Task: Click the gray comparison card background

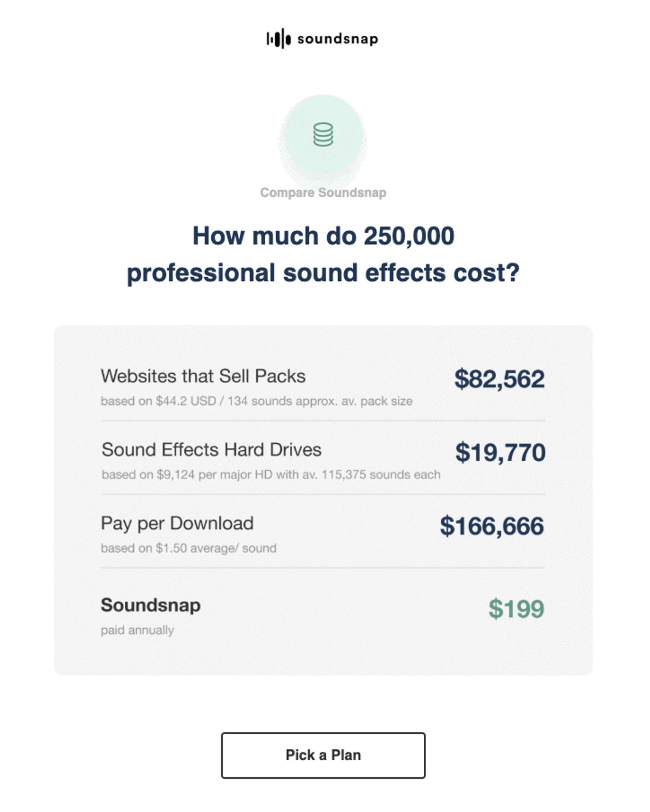Action: point(325,658)
